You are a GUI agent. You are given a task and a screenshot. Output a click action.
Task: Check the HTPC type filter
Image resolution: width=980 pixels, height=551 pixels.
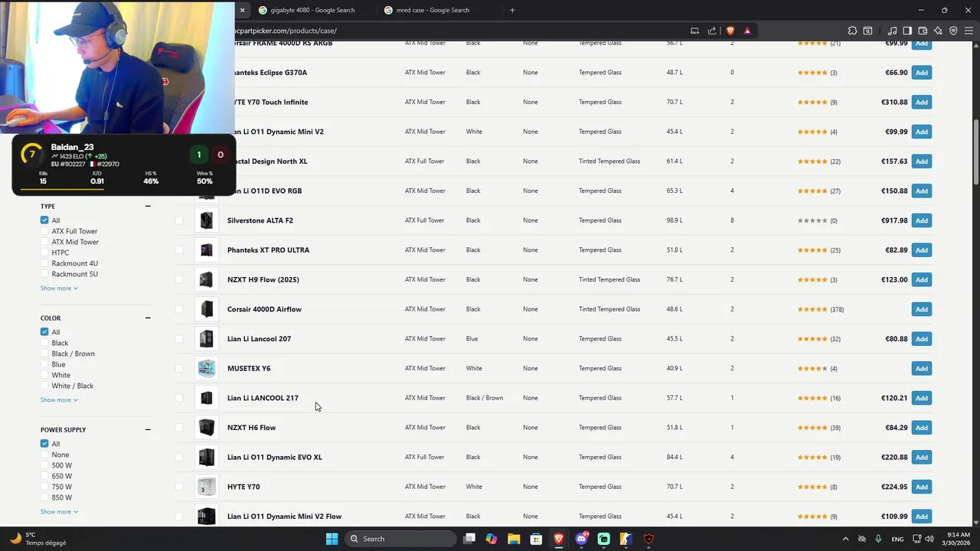tap(44, 253)
